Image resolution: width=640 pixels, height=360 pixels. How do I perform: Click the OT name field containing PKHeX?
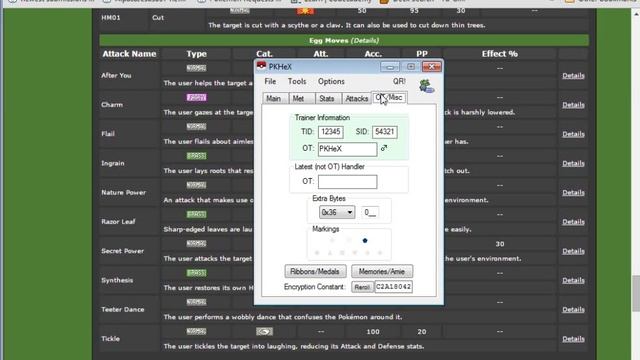coord(347,149)
